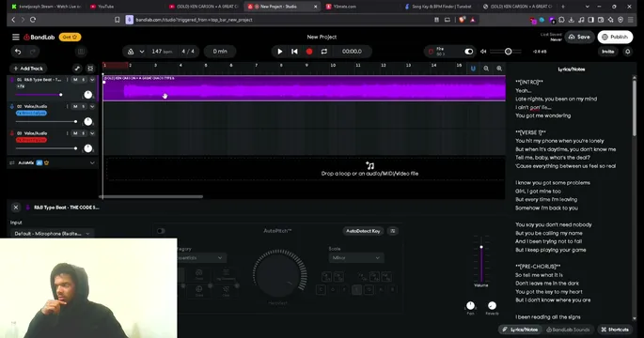Click bar 8 on the timeline ruler

[281, 65]
